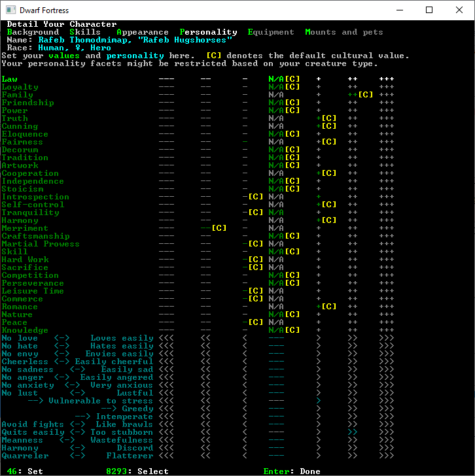Choose +[C] for Harmony

tap(326, 220)
